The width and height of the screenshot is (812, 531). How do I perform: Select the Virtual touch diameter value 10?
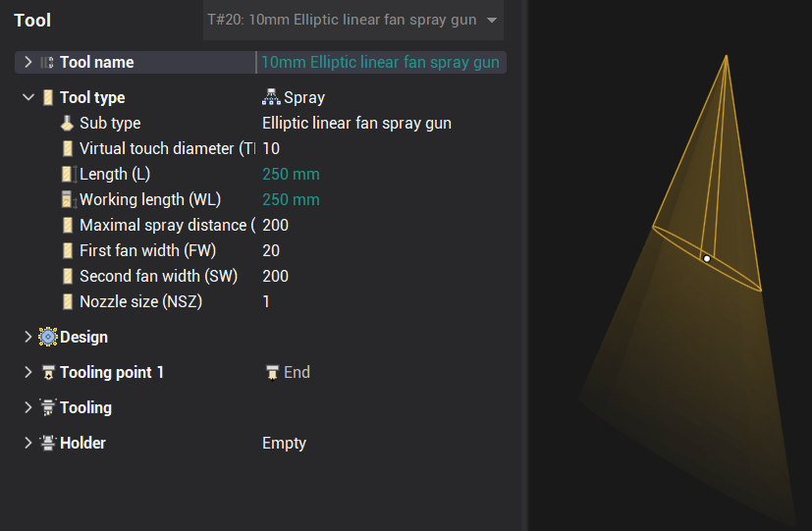click(271, 149)
